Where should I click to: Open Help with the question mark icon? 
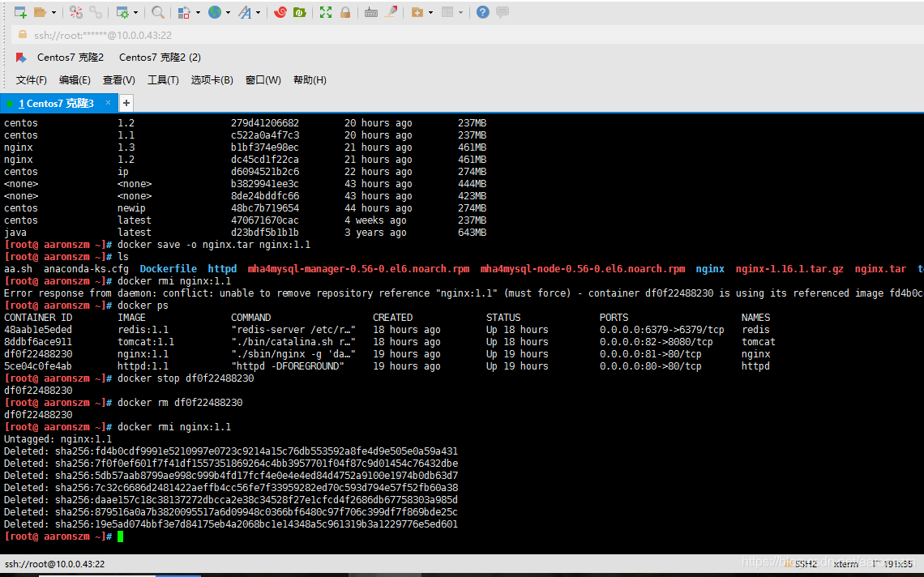click(482, 12)
